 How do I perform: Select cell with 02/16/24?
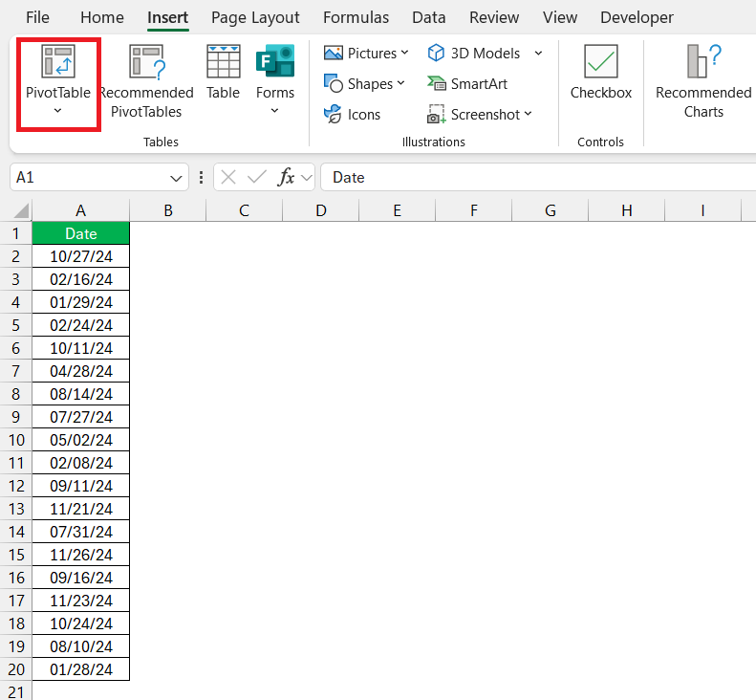[x=81, y=279]
